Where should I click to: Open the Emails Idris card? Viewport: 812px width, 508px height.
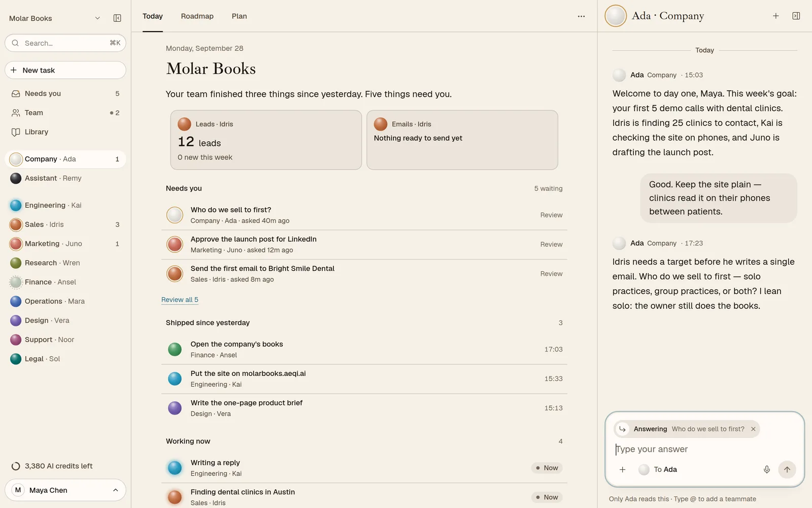pos(462,140)
